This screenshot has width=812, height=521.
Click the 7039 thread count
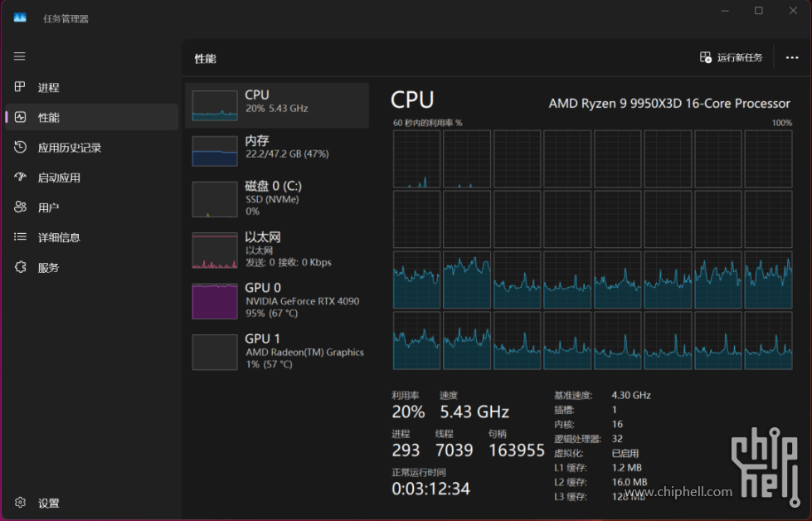pos(455,450)
